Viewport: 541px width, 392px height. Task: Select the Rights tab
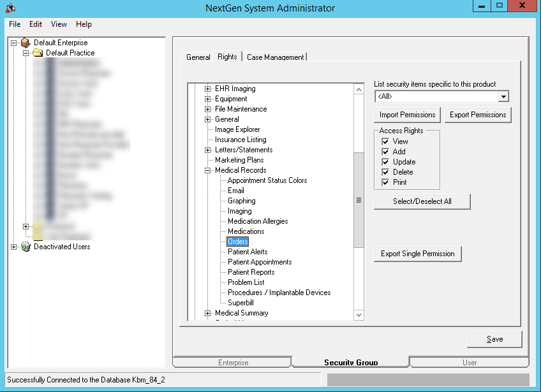pos(227,57)
